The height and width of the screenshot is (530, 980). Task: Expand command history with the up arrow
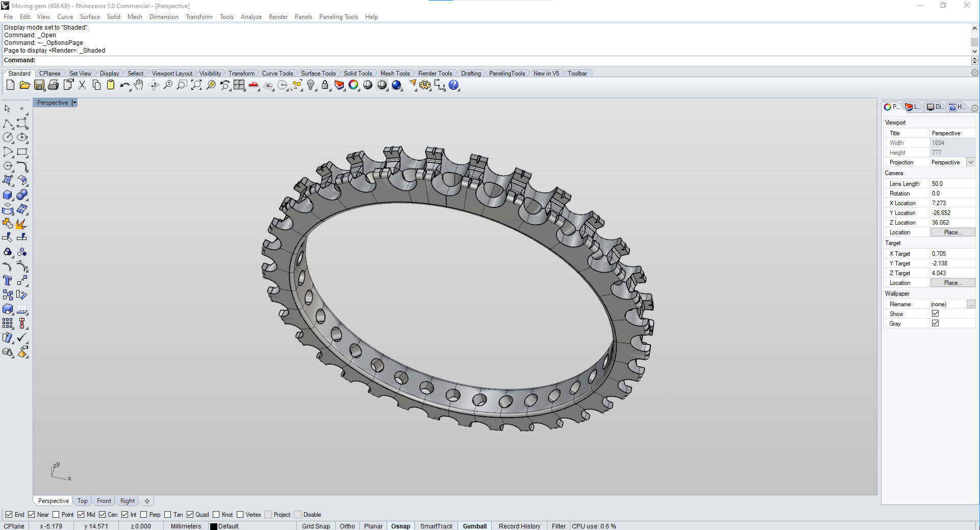click(x=975, y=28)
